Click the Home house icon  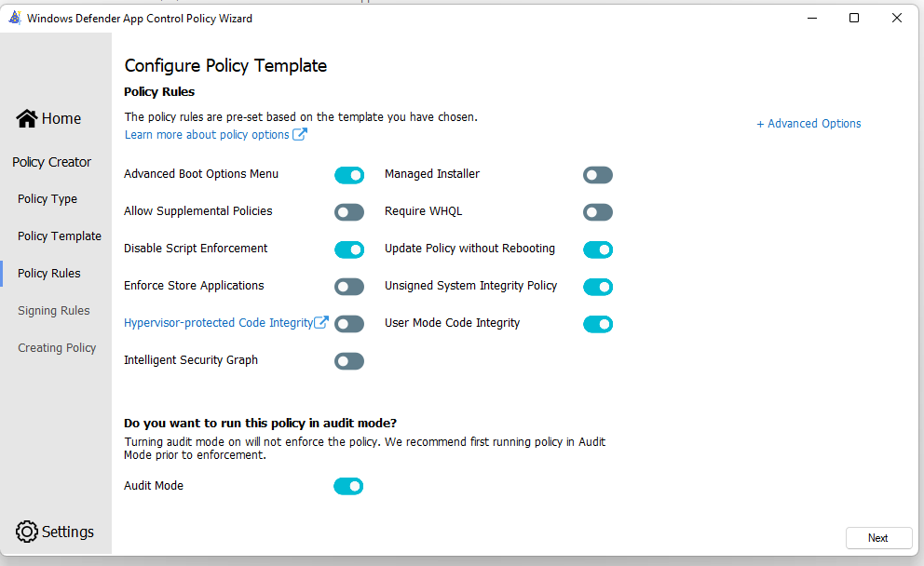click(x=26, y=118)
